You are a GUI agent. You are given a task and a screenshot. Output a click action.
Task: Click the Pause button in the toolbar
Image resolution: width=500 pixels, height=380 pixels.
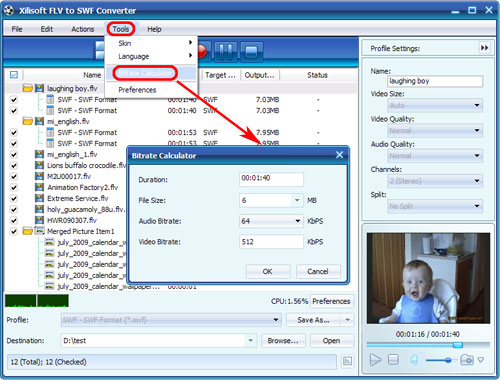pos(226,52)
